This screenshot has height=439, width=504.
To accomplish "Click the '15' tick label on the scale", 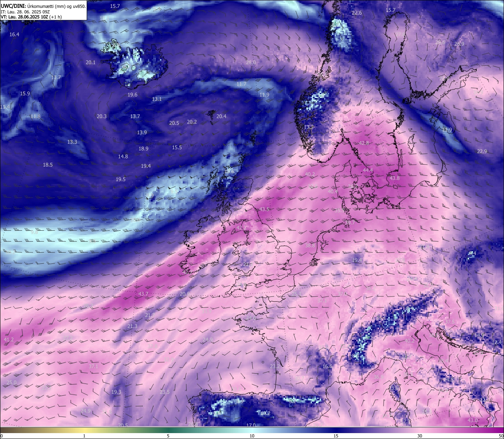I will point(336,436).
